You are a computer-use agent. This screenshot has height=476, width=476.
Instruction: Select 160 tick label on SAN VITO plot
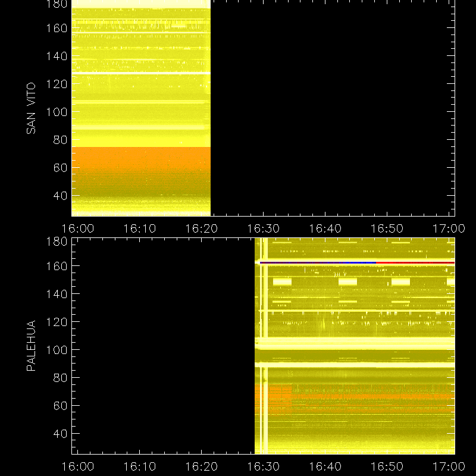click(x=57, y=28)
